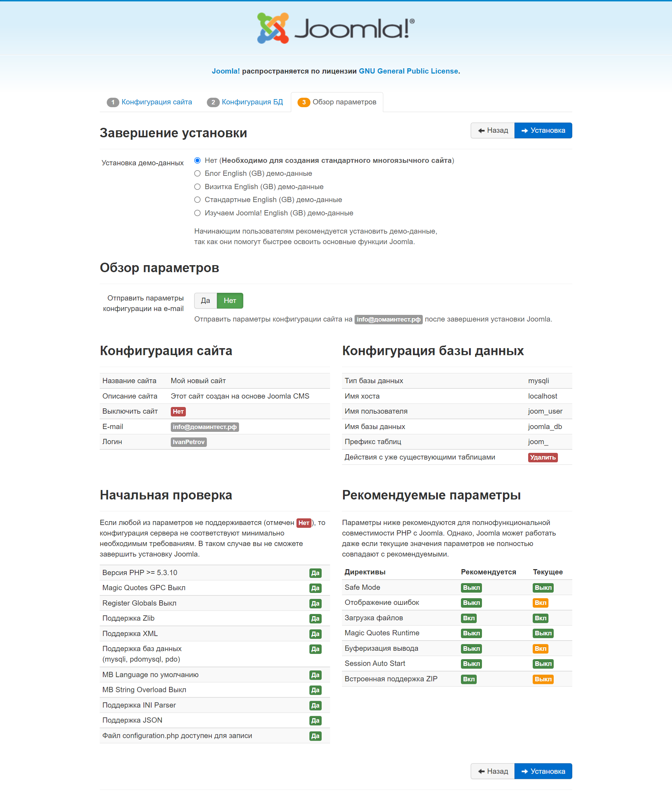Open the Конфигурация сайта tab
Viewport: 672px width, 801px height.
(156, 102)
